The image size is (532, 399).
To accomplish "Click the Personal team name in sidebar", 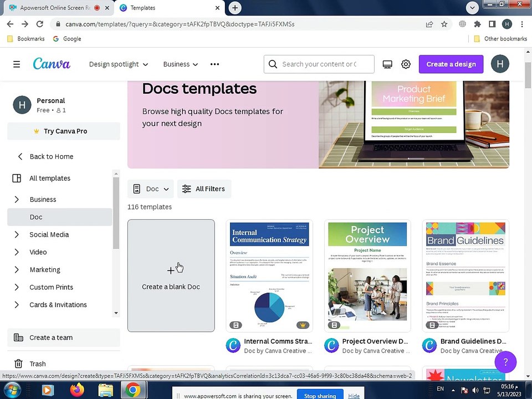I will pos(51,100).
